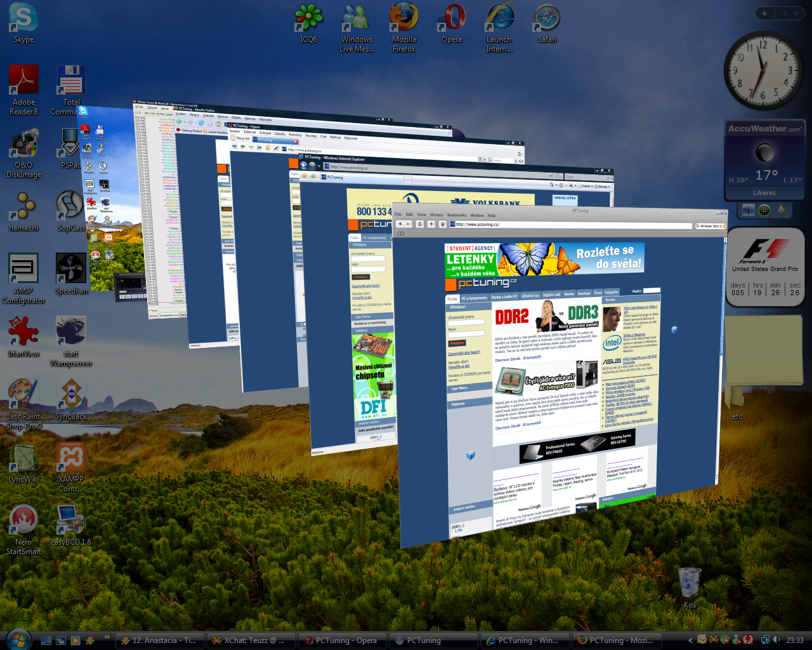Screen dimensions: 812x650
Task: Open Safari Window menu
Action: pos(477,215)
